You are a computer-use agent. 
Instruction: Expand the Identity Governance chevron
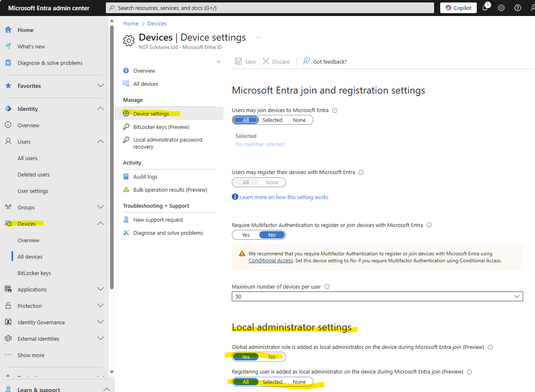(101, 322)
